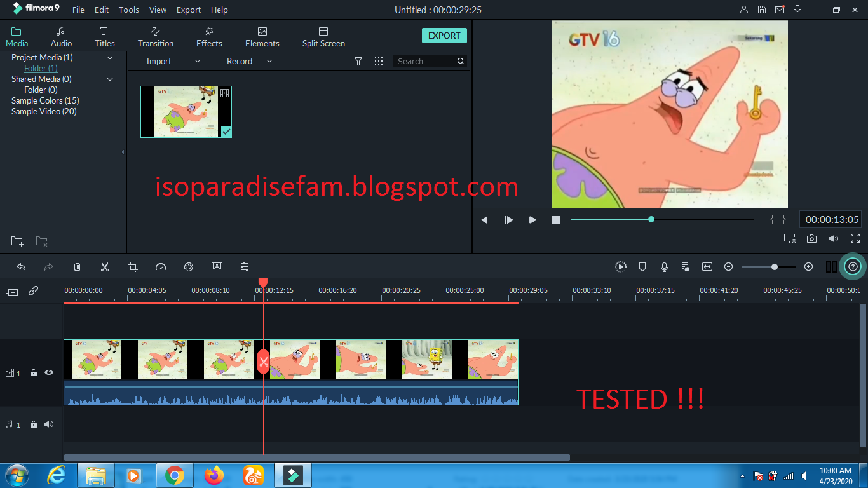
Task: Click the preview volume speaker icon
Action: point(834,239)
